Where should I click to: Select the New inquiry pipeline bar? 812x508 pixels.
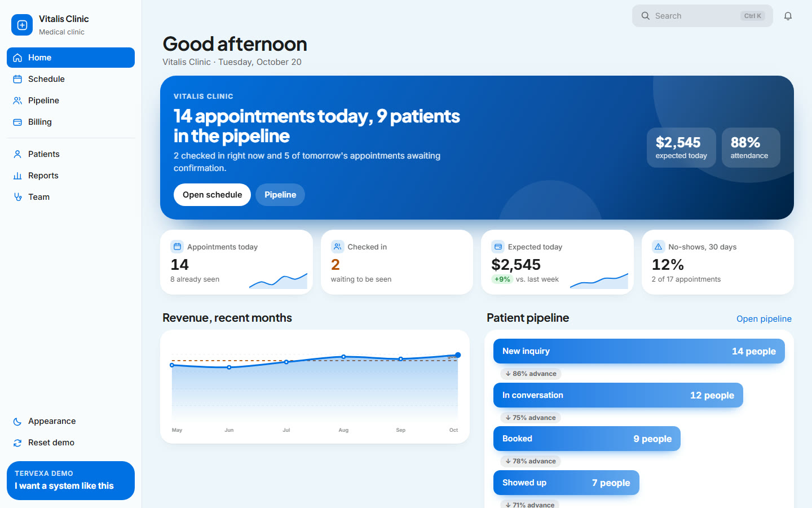coord(639,351)
